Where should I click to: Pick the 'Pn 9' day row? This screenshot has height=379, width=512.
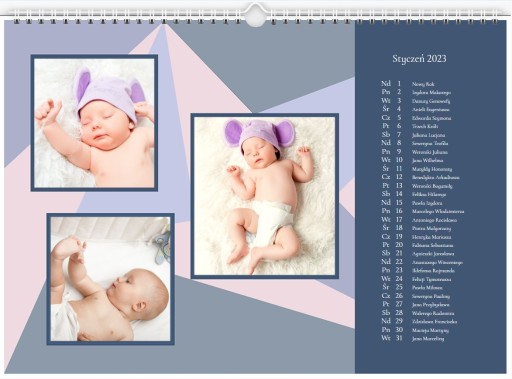click(x=414, y=152)
